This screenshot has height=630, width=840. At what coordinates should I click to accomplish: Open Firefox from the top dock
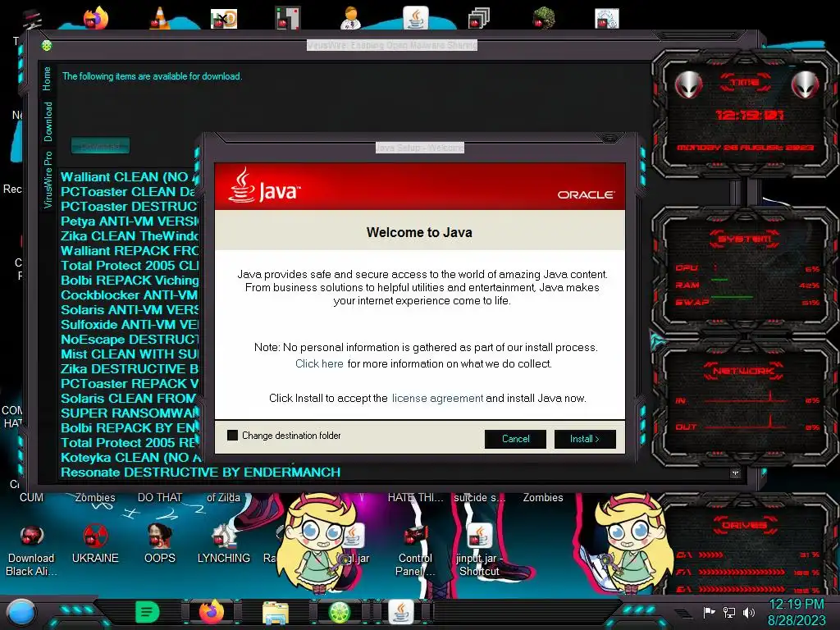(x=96, y=20)
